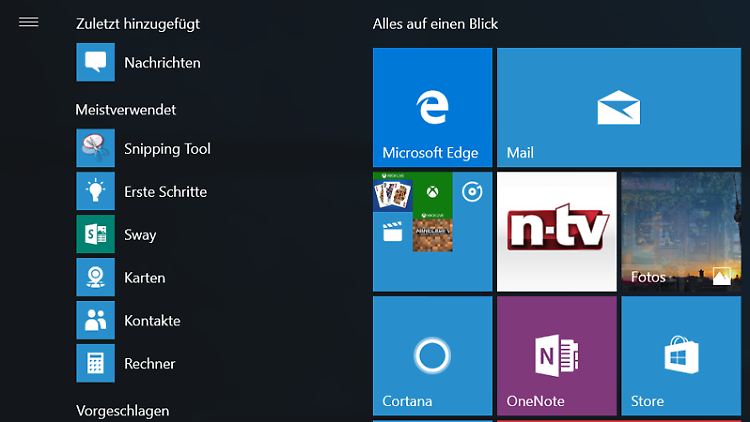Open Erste Schritte by its label

[165, 192]
